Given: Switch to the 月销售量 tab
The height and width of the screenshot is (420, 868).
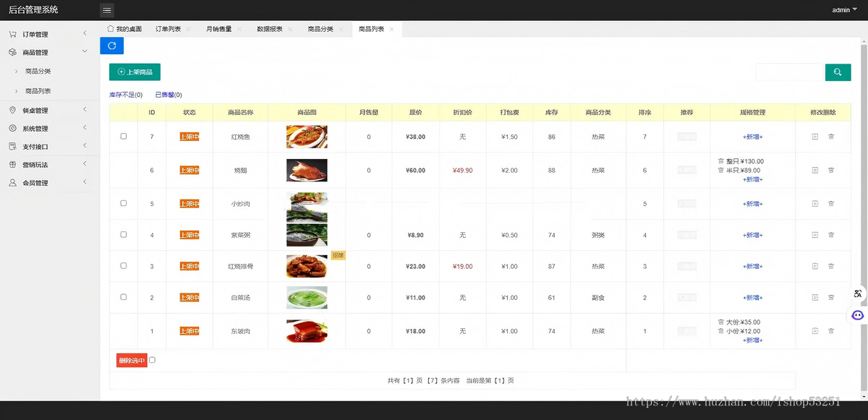Looking at the screenshot, I should point(218,29).
